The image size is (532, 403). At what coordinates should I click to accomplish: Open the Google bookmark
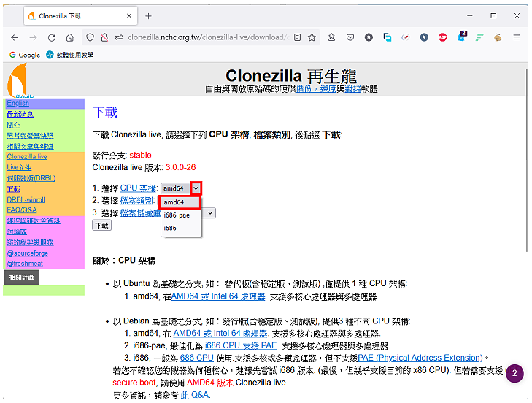pos(25,55)
